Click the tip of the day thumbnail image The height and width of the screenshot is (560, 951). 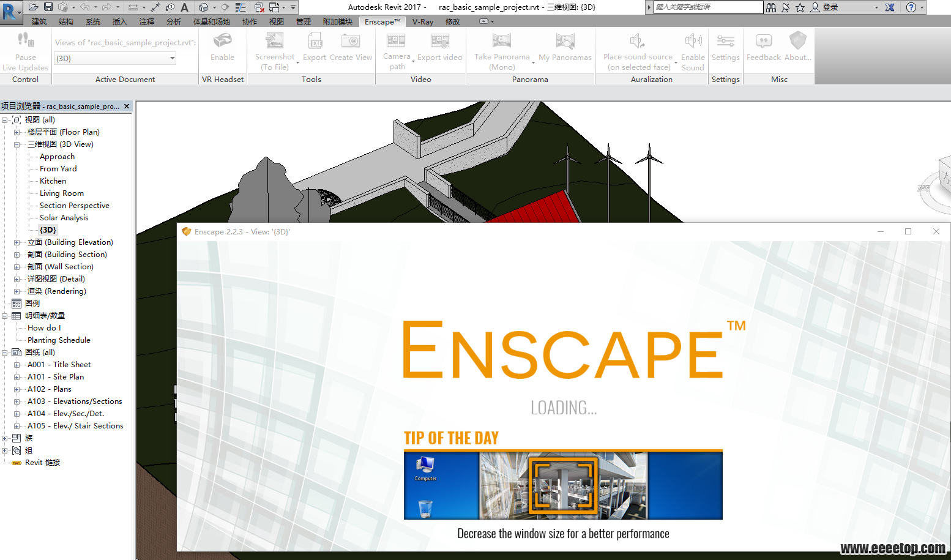563,485
